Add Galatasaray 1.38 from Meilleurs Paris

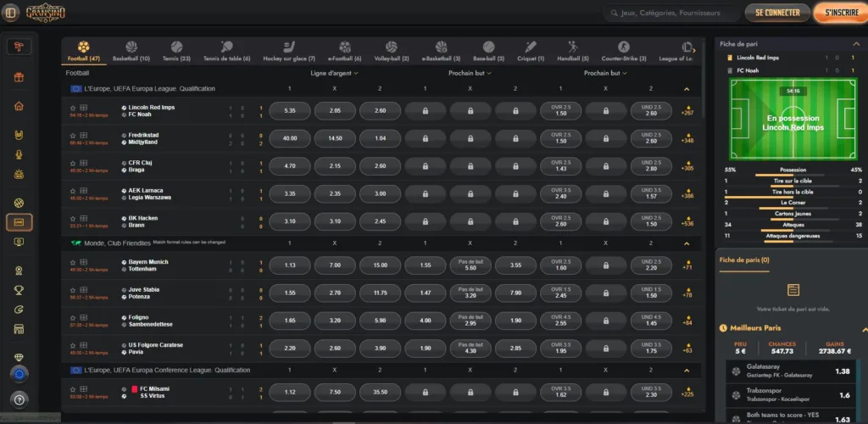793,371
